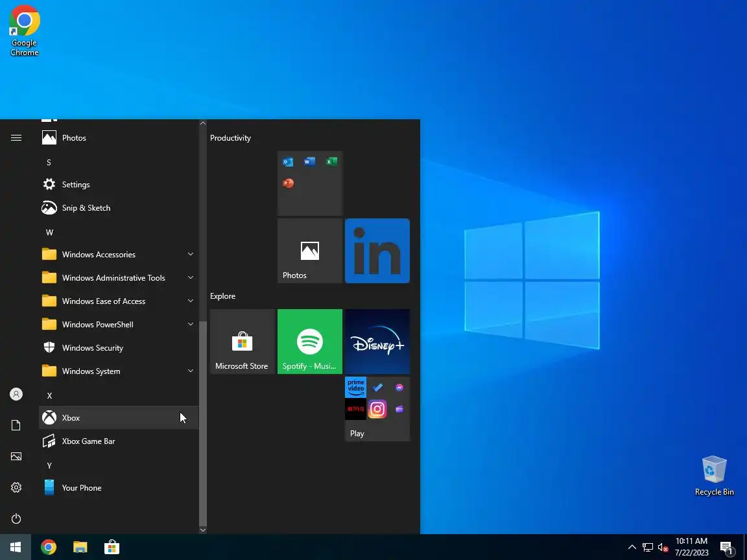Click the app list scroll up arrow

click(203, 123)
